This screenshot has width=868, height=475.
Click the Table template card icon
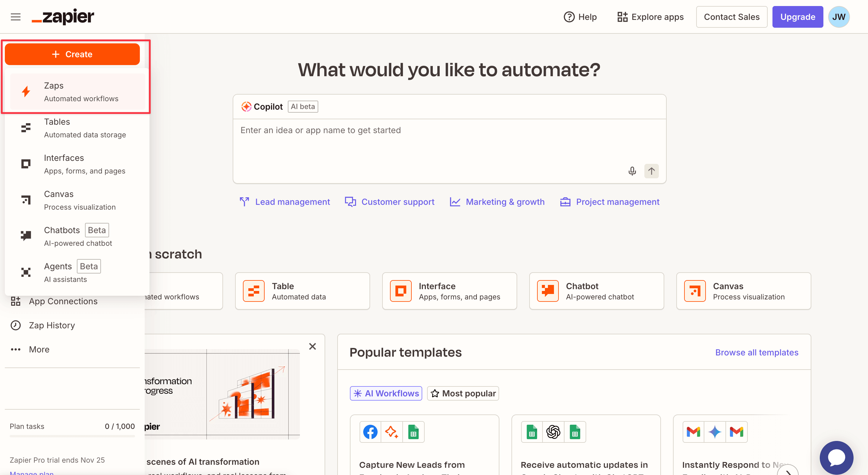pyautogui.click(x=253, y=291)
